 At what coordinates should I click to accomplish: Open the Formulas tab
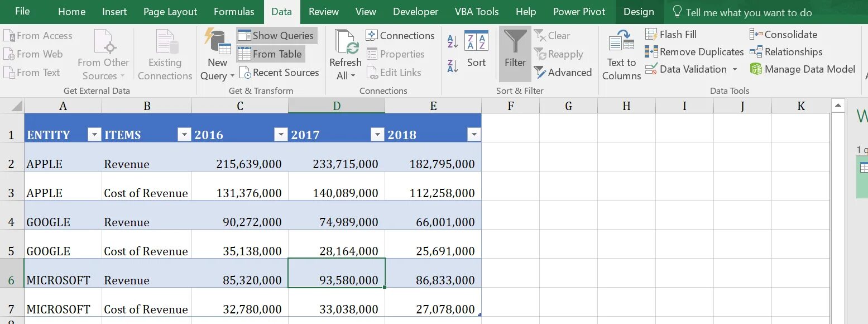coord(234,11)
